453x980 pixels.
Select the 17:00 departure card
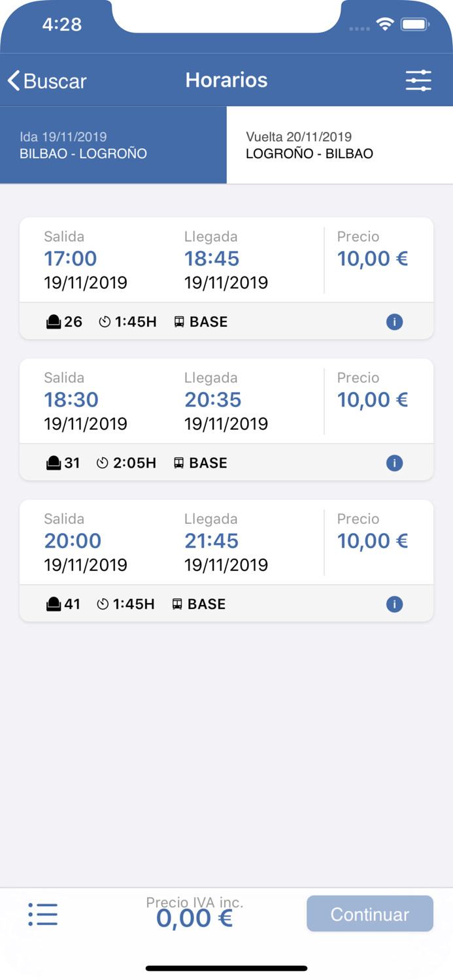[226, 259]
